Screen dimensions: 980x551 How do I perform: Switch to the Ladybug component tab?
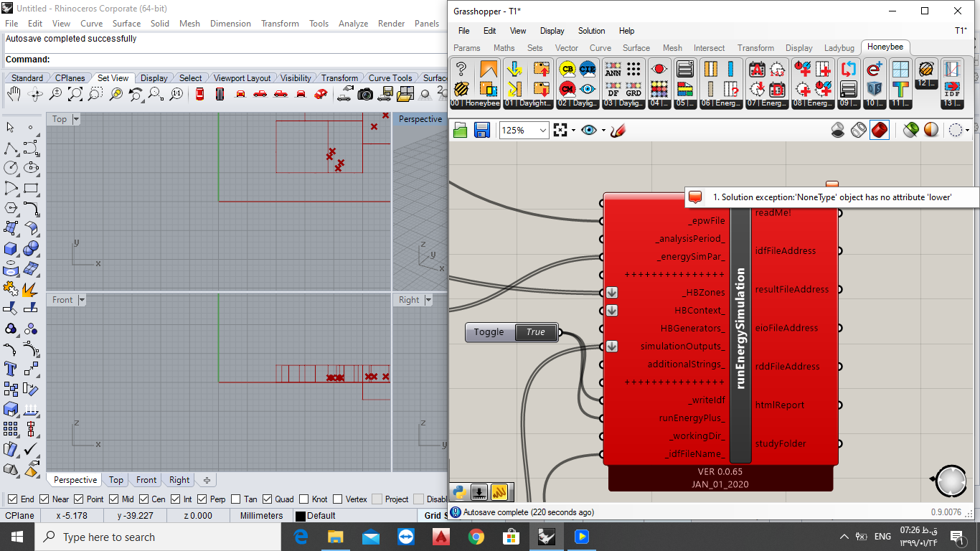point(839,48)
